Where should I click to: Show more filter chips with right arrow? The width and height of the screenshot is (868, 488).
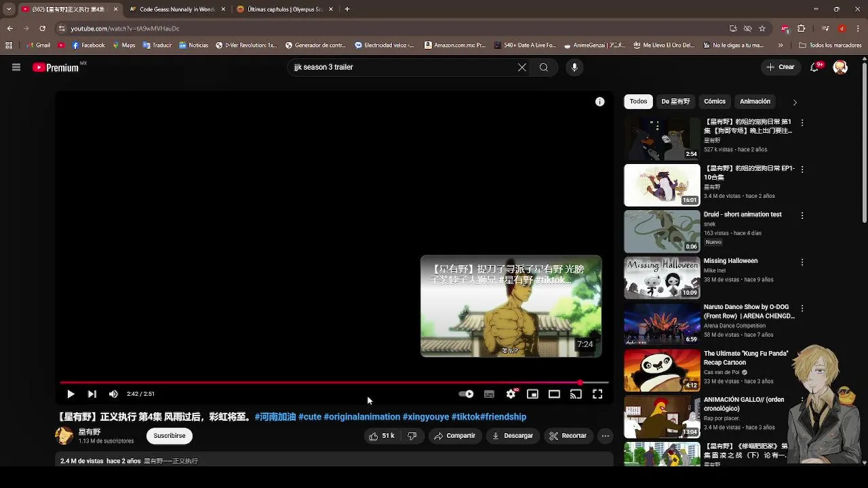click(795, 102)
